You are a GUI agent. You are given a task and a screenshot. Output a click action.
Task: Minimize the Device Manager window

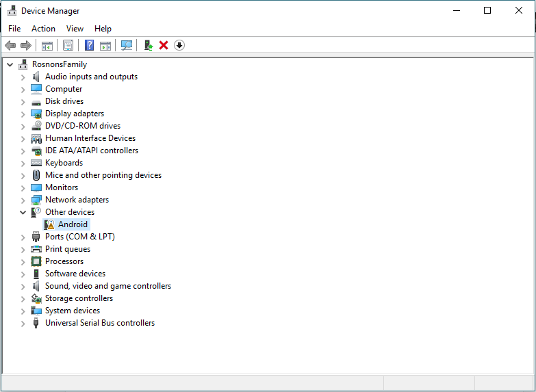(457, 10)
